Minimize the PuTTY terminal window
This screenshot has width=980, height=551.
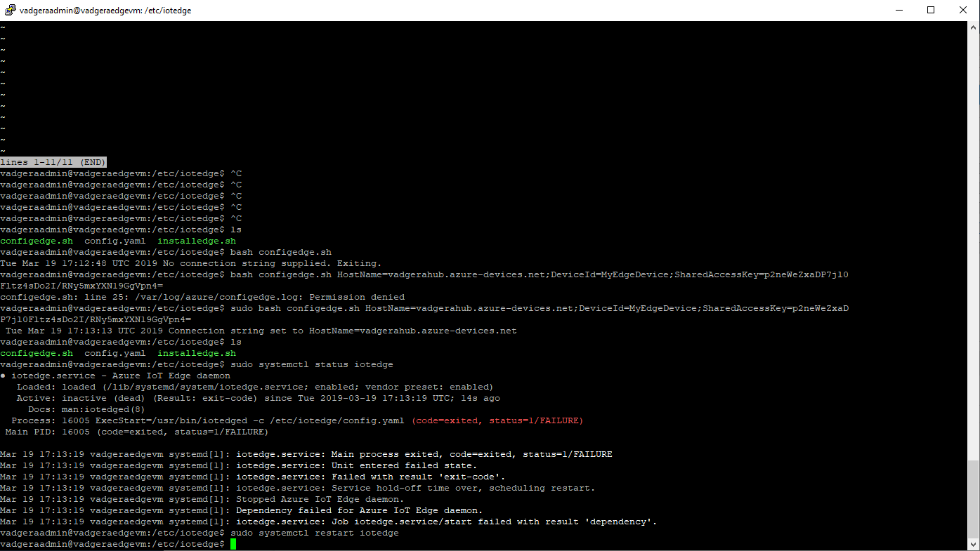pyautogui.click(x=899, y=10)
